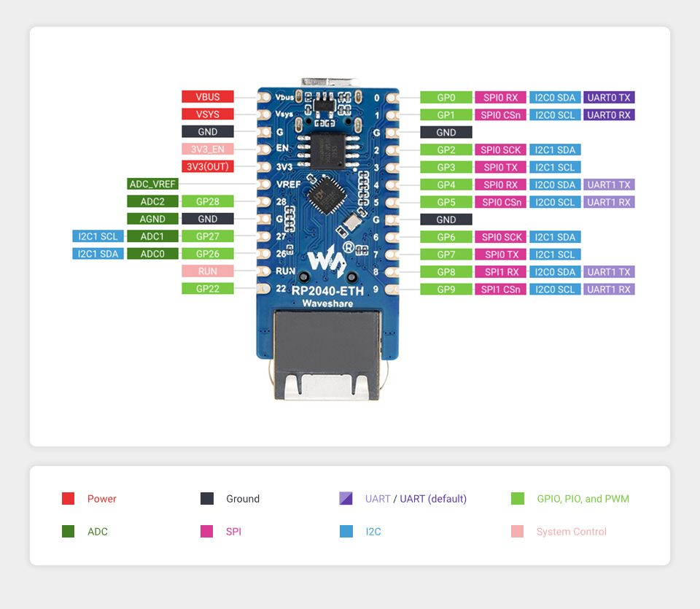Click the dark Ground legend swatch
The height and width of the screenshot is (609, 700).
point(207,499)
